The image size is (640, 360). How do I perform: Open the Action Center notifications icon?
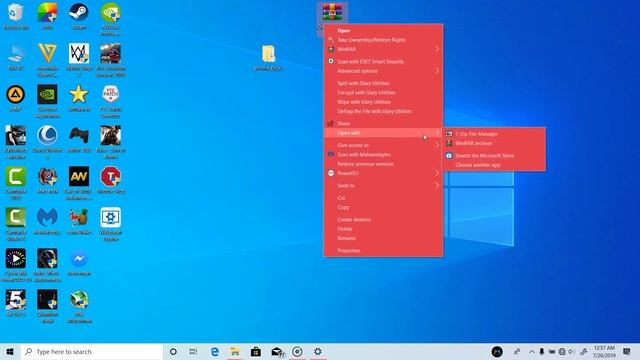click(x=627, y=351)
